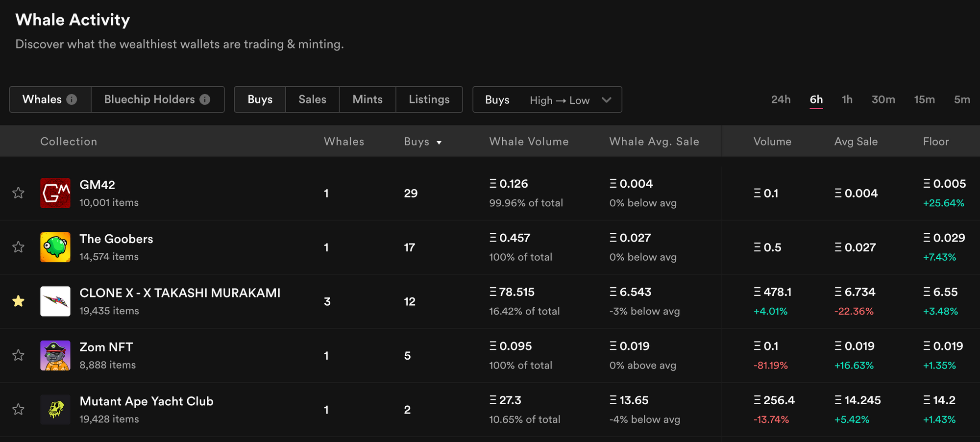Switch to the Sales activity tab
The height and width of the screenshot is (442, 980).
(312, 99)
